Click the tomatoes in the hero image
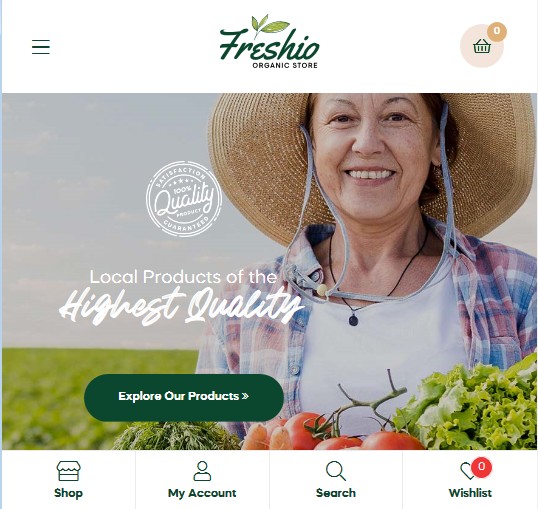The image size is (538, 509). point(343,432)
